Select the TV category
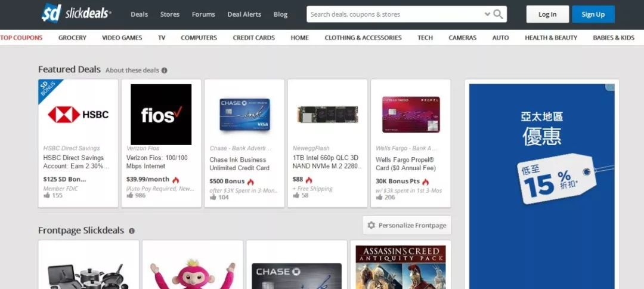This screenshot has height=289, width=644. coord(162,38)
